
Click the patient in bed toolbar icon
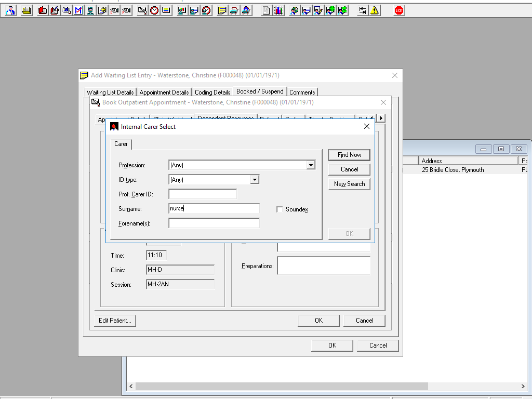coord(246,10)
